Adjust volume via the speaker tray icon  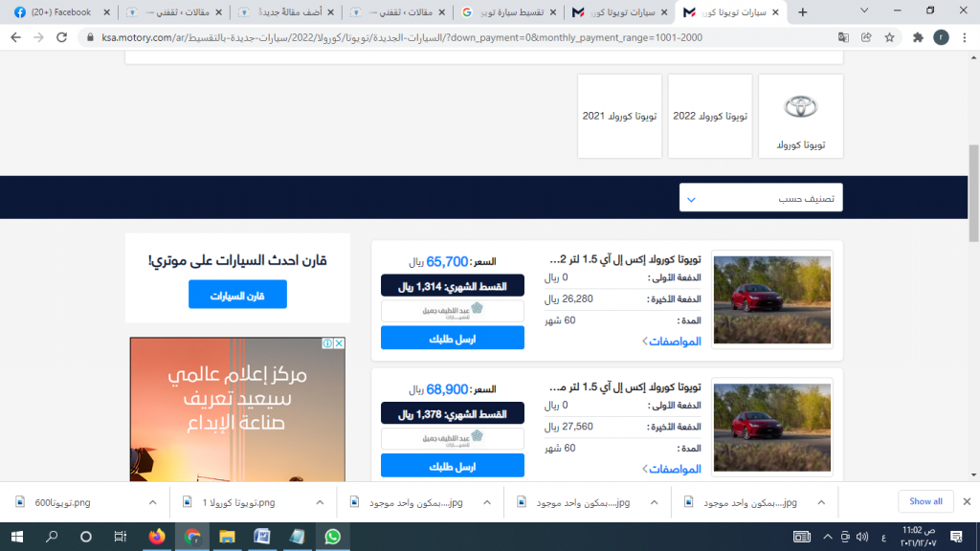862,537
